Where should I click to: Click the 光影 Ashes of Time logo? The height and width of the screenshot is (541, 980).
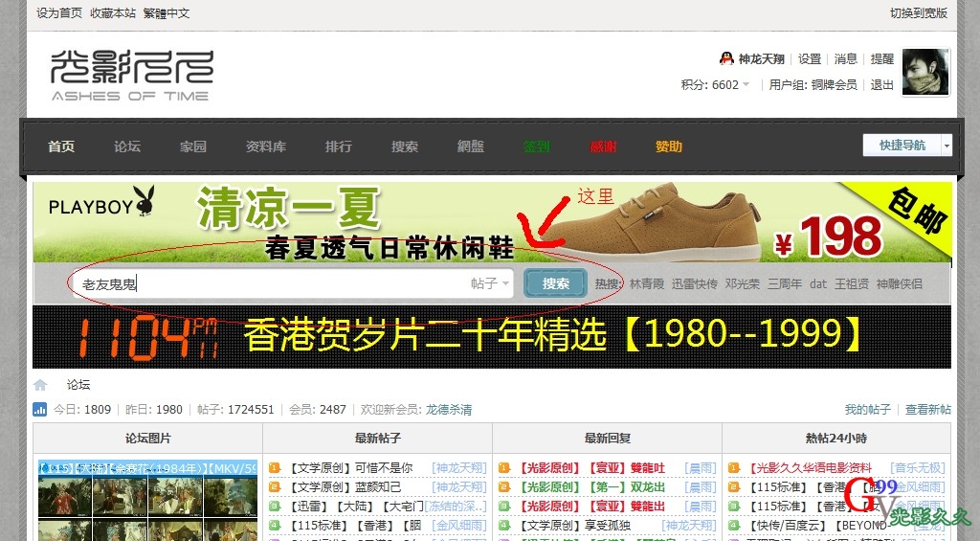(131, 75)
